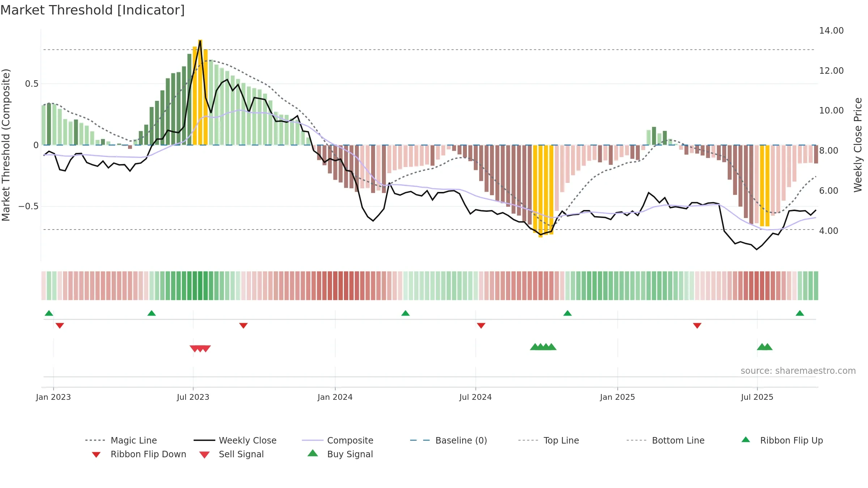Image resolution: width=868 pixels, height=488 pixels.
Task: Click the 0 composite axis label
Action: point(36,145)
